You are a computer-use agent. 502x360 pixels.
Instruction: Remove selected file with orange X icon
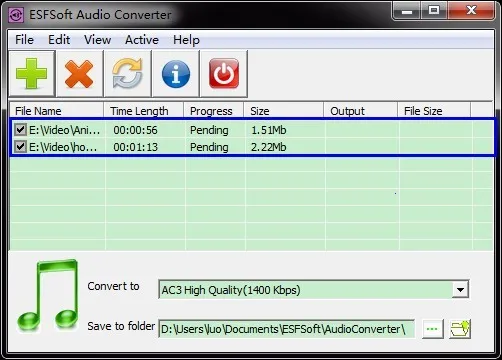(x=80, y=74)
